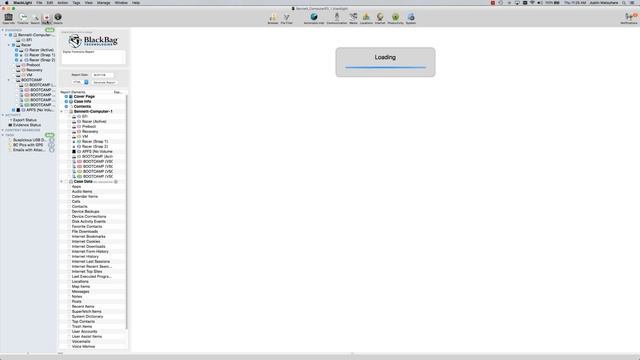Collapse Bennett-Computer node in Evidence tree
640x360 pixels.
(6, 35)
